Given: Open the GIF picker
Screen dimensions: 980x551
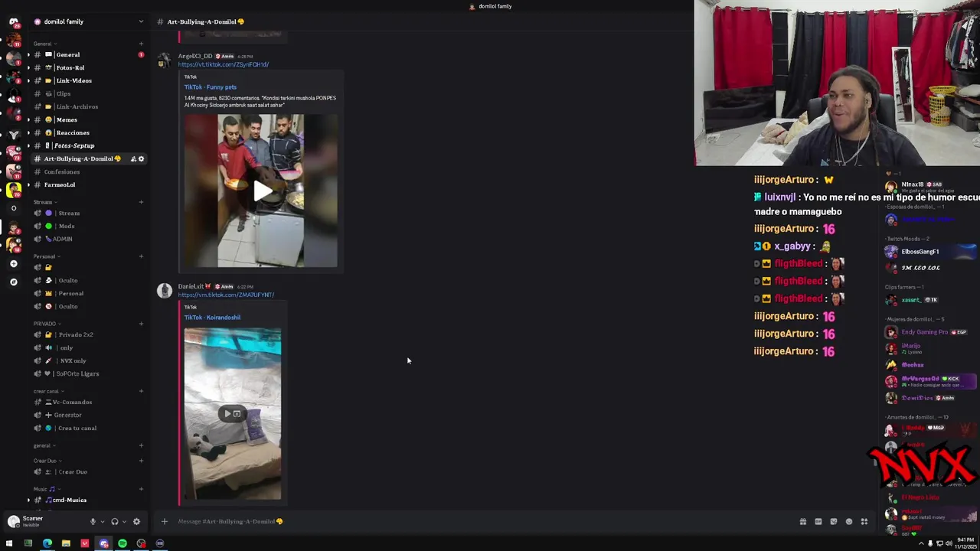Looking at the screenshot, I should pyautogui.click(x=818, y=522).
